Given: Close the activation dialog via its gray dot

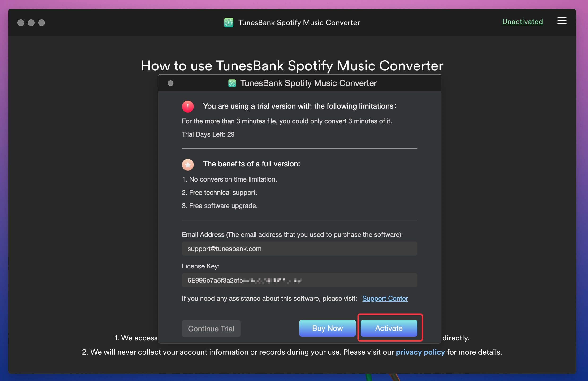Looking at the screenshot, I should 170,83.
